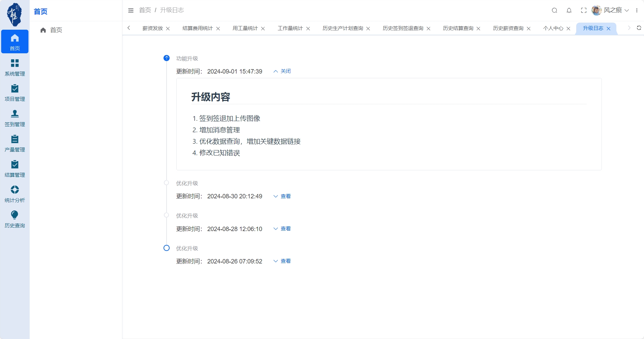Open 系统管理 system management icon
644x339 pixels.
coord(15,67)
